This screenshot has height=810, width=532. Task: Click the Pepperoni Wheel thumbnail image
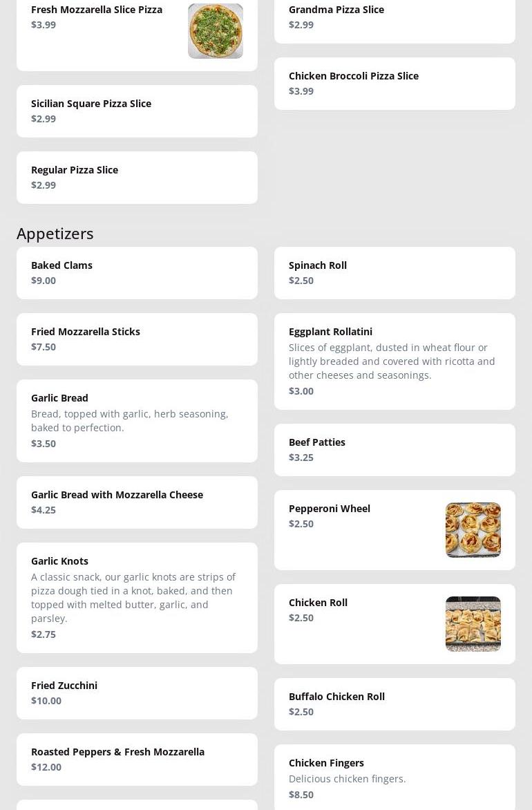click(x=473, y=530)
